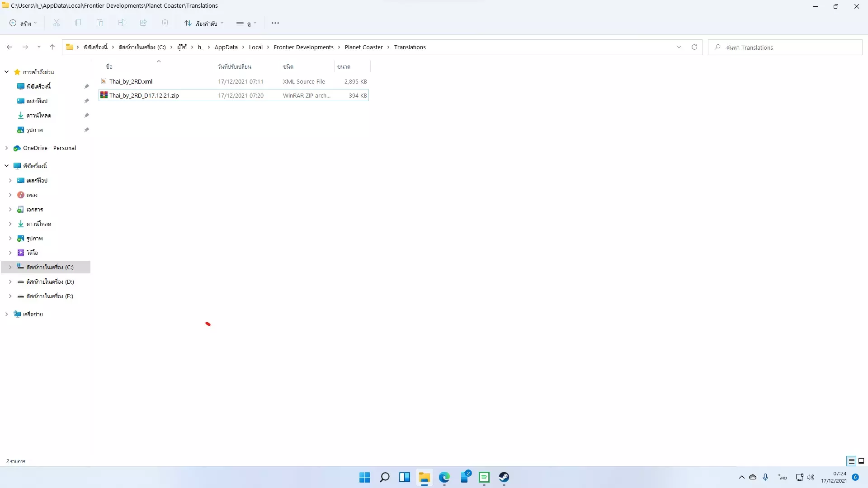Click the Rename toolbar icon
The height and width of the screenshot is (488, 868).
pos(122,23)
